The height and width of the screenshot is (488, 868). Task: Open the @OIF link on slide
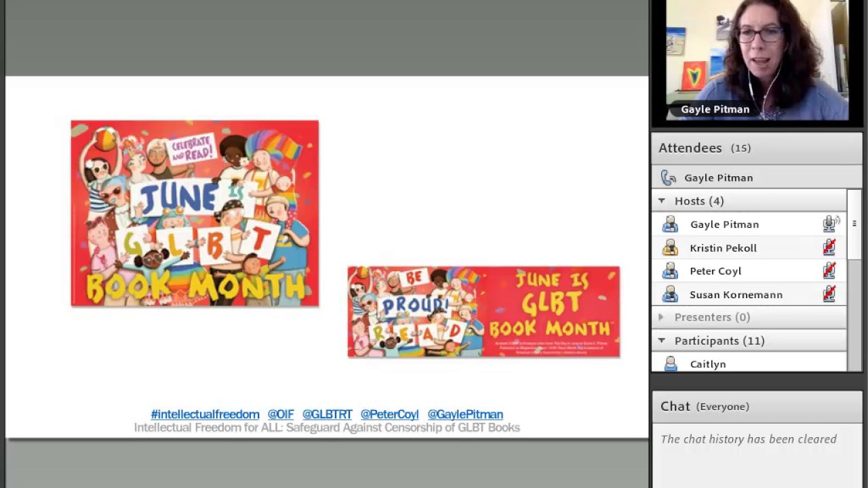pyautogui.click(x=281, y=414)
